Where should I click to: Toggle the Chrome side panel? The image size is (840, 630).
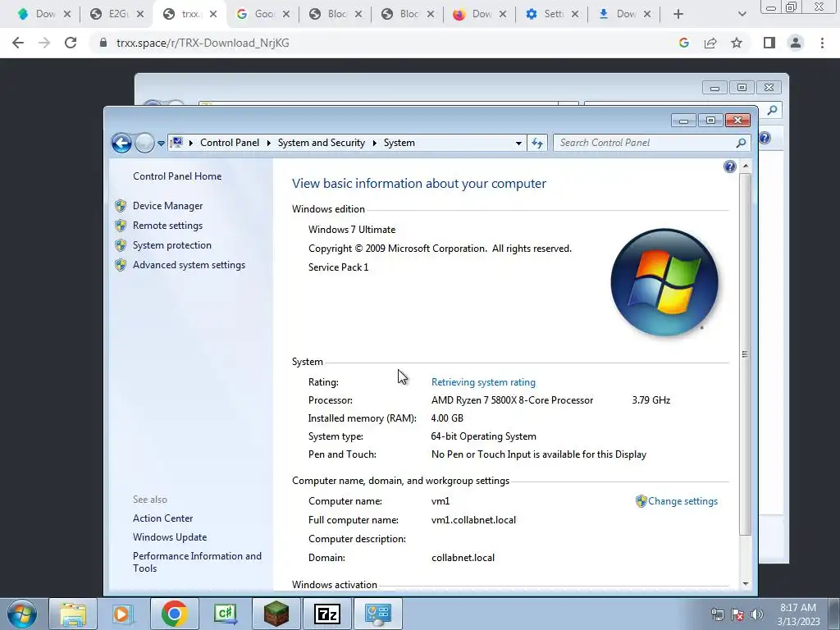point(769,43)
